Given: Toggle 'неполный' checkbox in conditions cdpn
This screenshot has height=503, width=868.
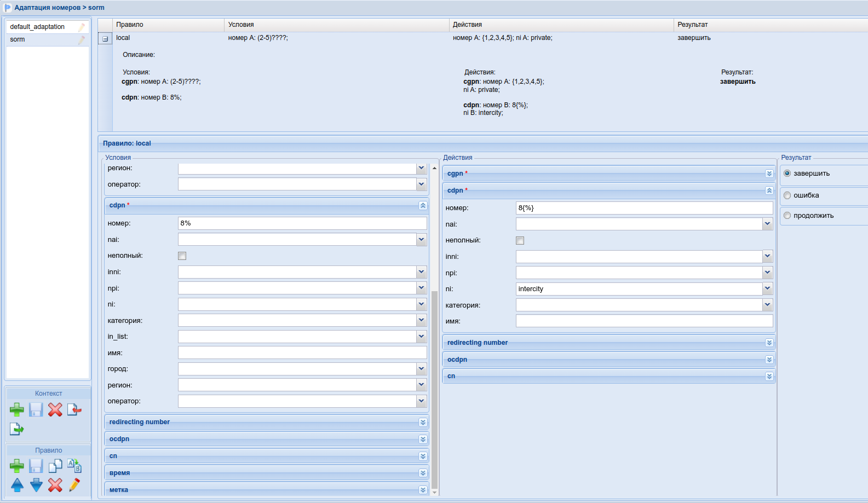Looking at the screenshot, I should pyautogui.click(x=182, y=256).
